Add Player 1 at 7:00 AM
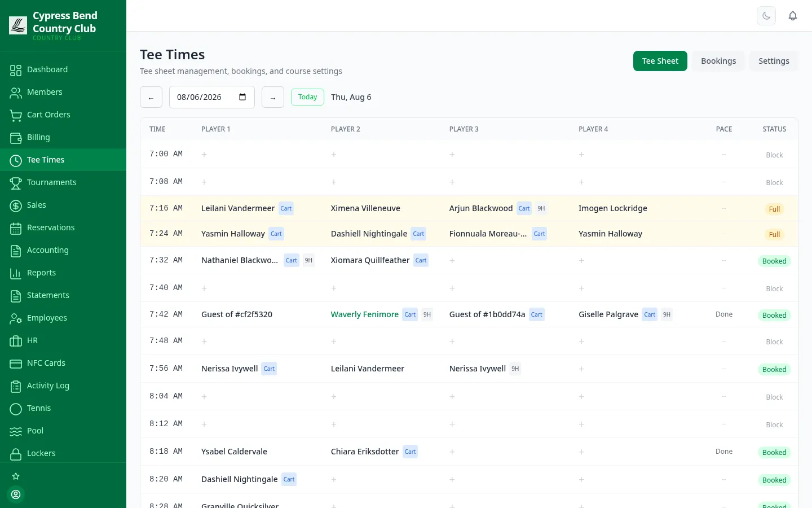The image size is (812, 508). [x=204, y=154]
